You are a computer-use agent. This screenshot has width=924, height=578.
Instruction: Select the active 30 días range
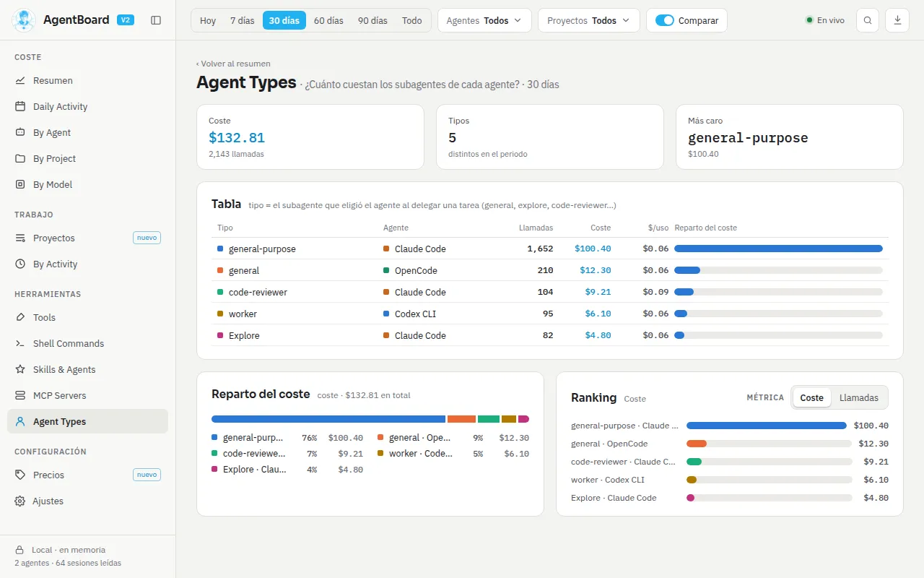(284, 20)
